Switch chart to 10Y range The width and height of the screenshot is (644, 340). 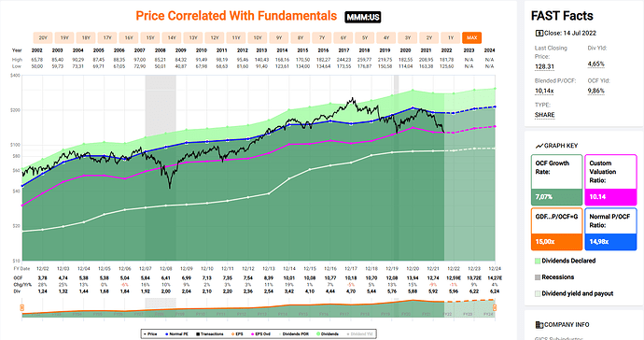[258, 37]
